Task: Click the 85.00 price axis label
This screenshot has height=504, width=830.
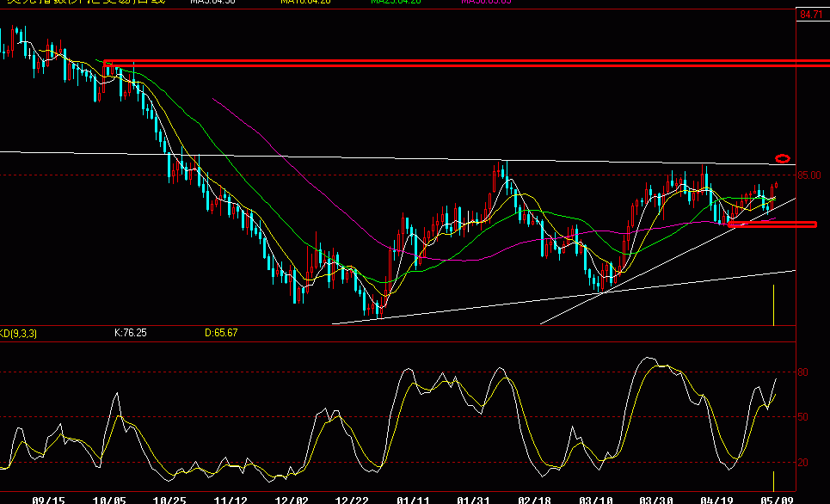Action: click(811, 175)
